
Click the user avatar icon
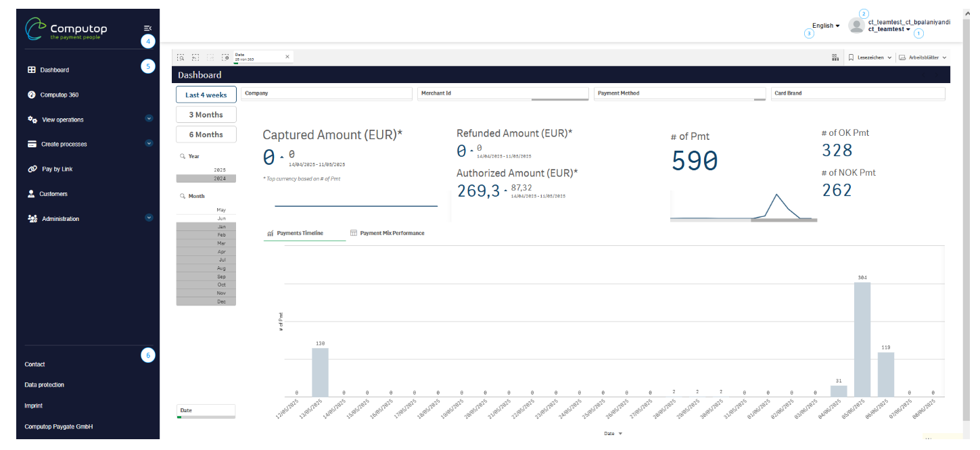tap(856, 26)
